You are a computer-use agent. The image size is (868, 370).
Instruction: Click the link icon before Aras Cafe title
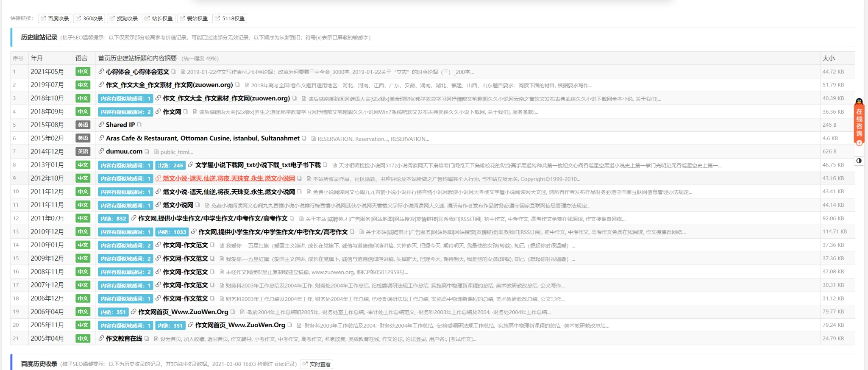(101, 138)
